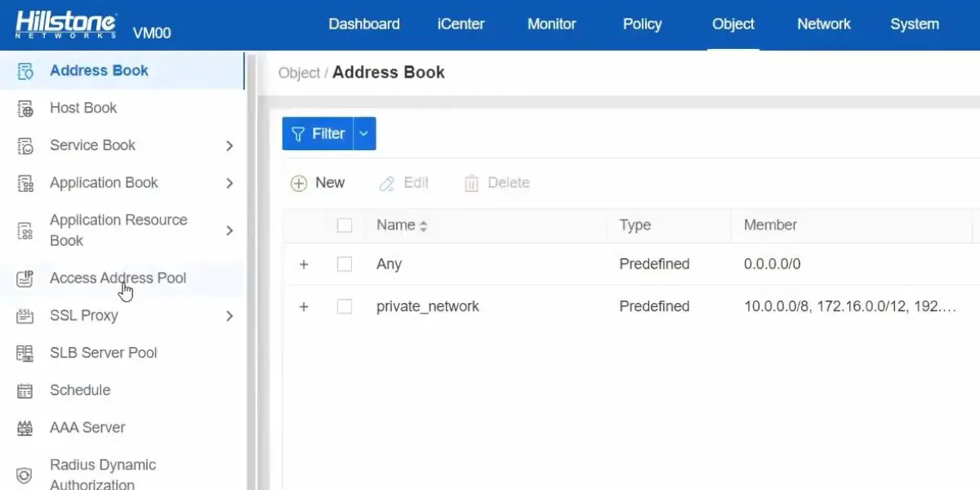Click the 0.0.0.0/0 member value
Screen dimensions: 980x490
click(773, 264)
